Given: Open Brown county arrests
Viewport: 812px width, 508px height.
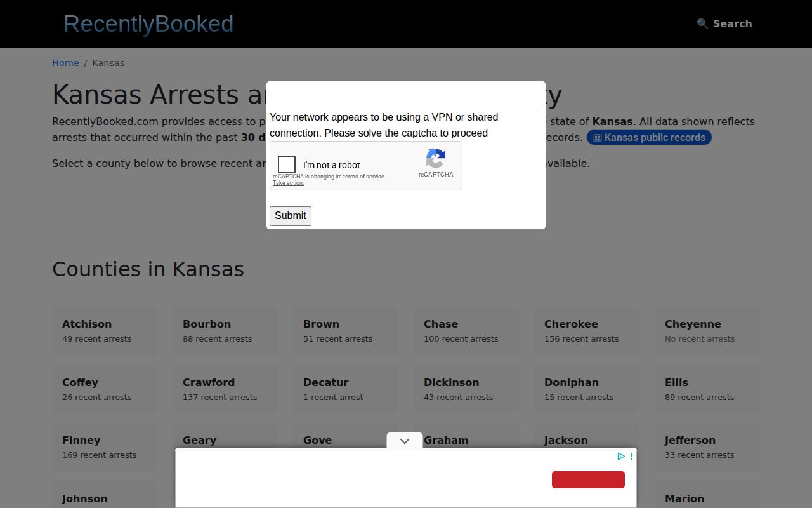Looking at the screenshot, I should 346,331.
